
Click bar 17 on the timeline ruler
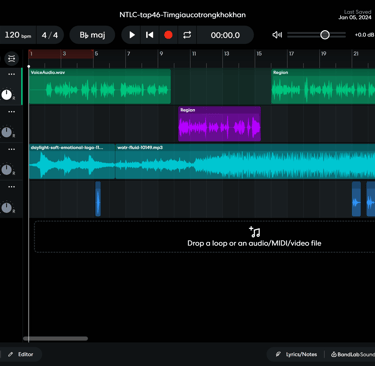291,54
